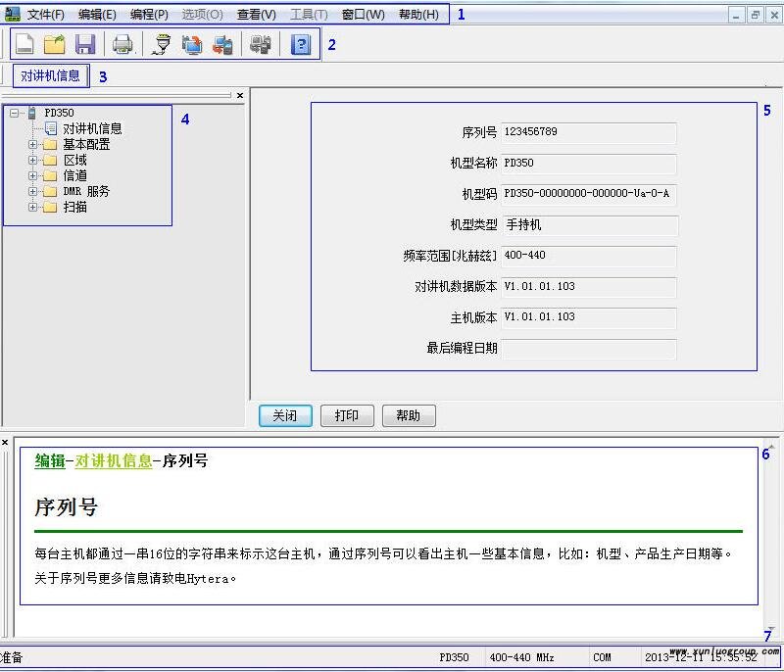Click the 区域 folder icon
The width and height of the screenshot is (784, 672).
click(x=50, y=161)
